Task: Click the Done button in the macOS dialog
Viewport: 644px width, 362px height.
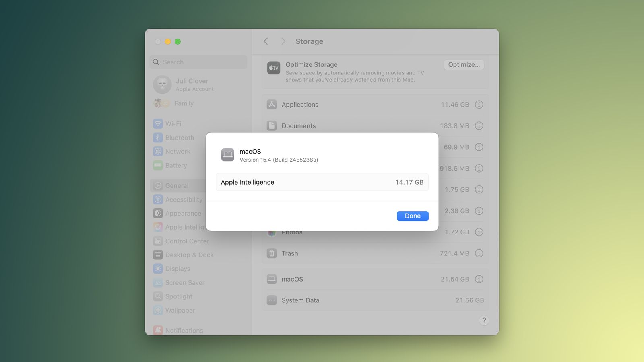Action: click(412, 216)
